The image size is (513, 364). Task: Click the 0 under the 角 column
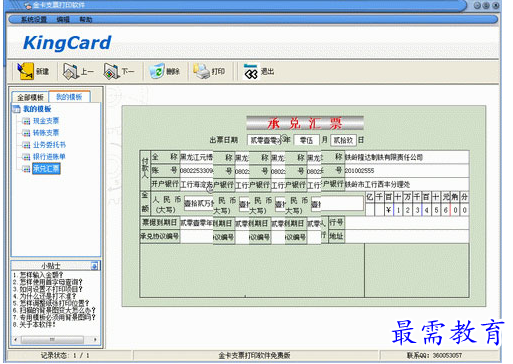tap(455, 210)
